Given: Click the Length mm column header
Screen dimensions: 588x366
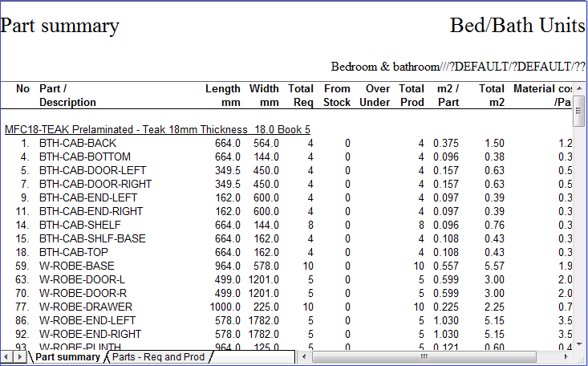Looking at the screenshot, I should click(222, 96).
